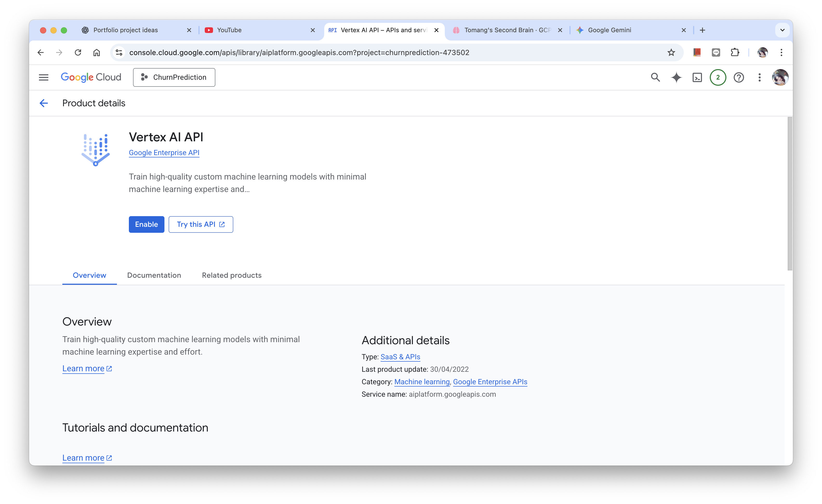The width and height of the screenshot is (822, 504).
Task: Switch to the YouTube browser tab
Action: pyautogui.click(x=260, y=30)
